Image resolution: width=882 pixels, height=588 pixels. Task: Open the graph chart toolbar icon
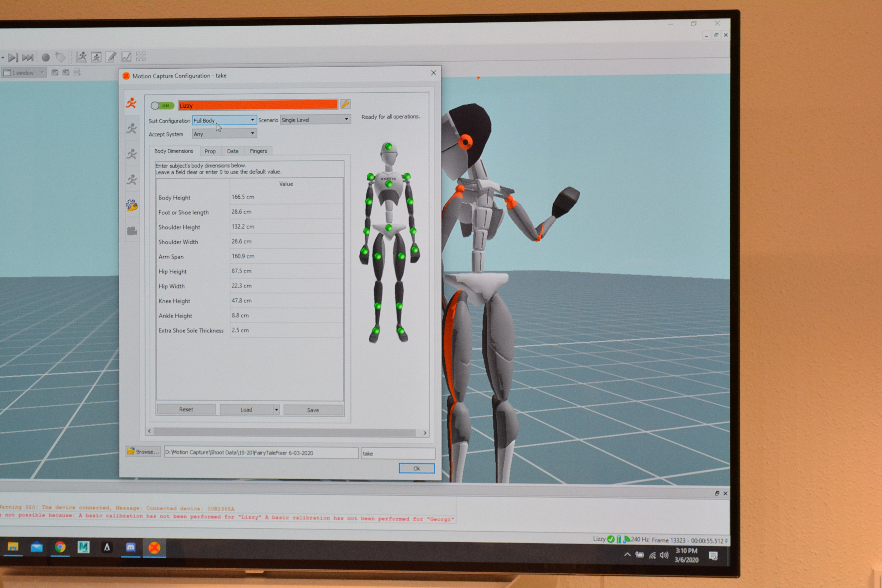(x=126, y=57)
